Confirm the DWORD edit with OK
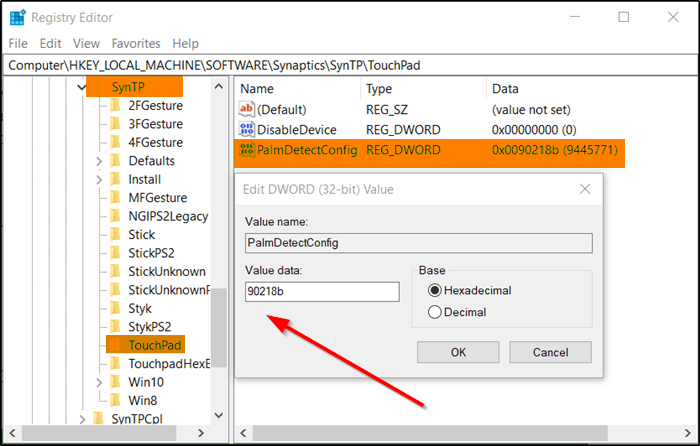The image size is (700, 446). (x=458, y=352)
